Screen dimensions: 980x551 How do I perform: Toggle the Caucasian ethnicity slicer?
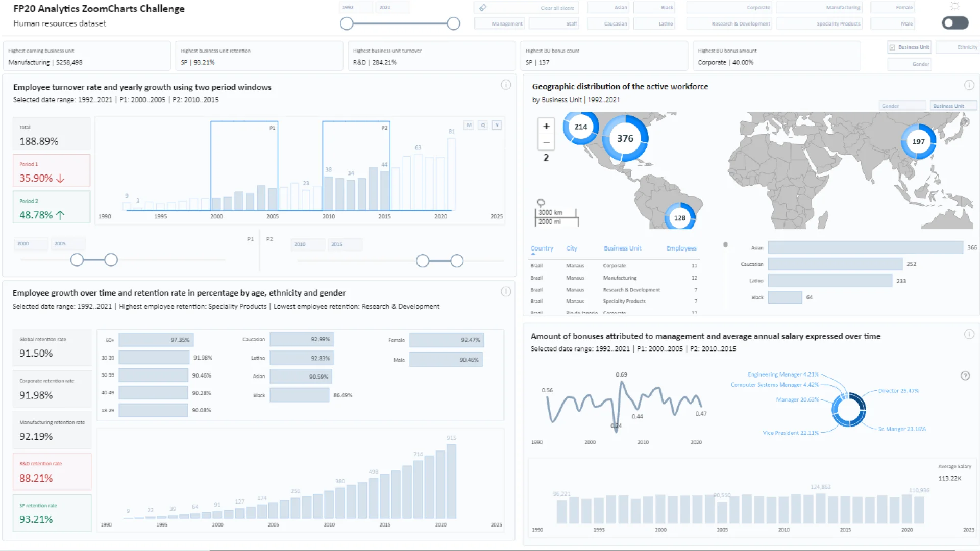608,23
